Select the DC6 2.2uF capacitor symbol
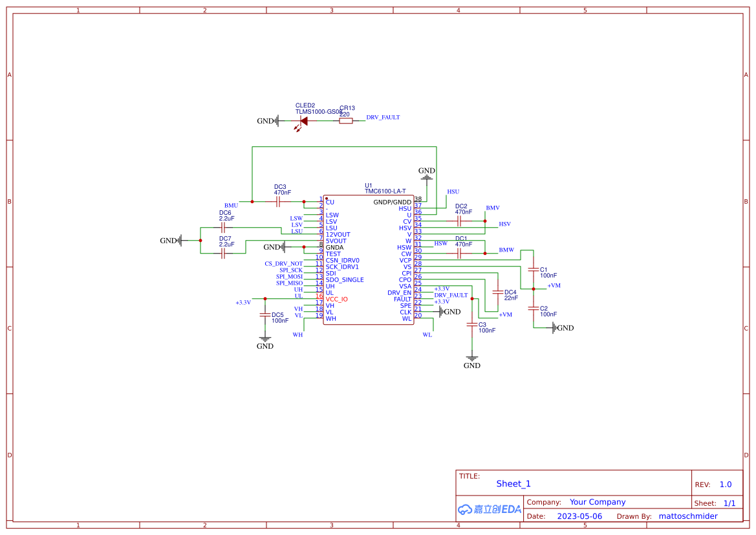 [224, 228]
